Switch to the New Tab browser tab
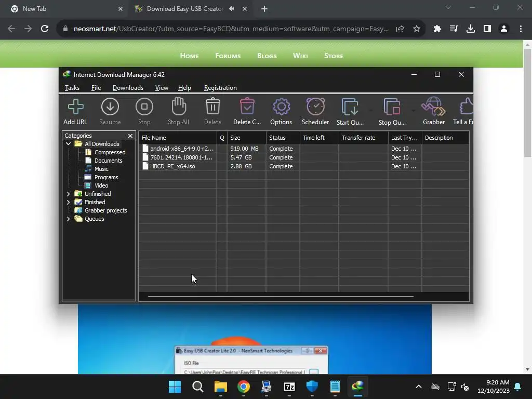 click(x=64, y=9)
